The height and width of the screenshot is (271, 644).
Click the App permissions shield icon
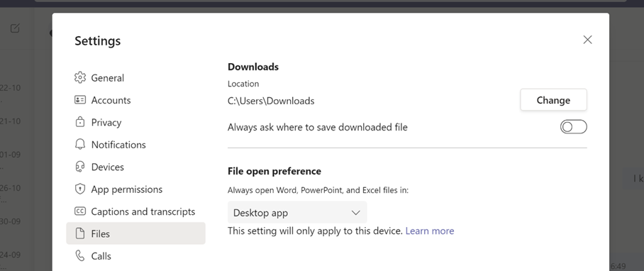pyautogui.click(x=79, y=189)
